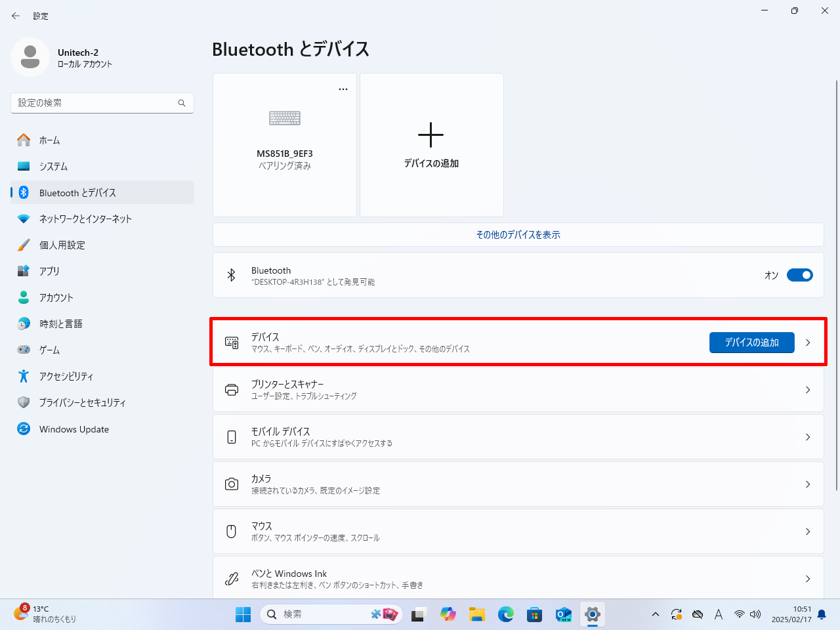
Task: Click the settings page vertical scrollbar
Action: pyautogui.click(x=837, y=285)
